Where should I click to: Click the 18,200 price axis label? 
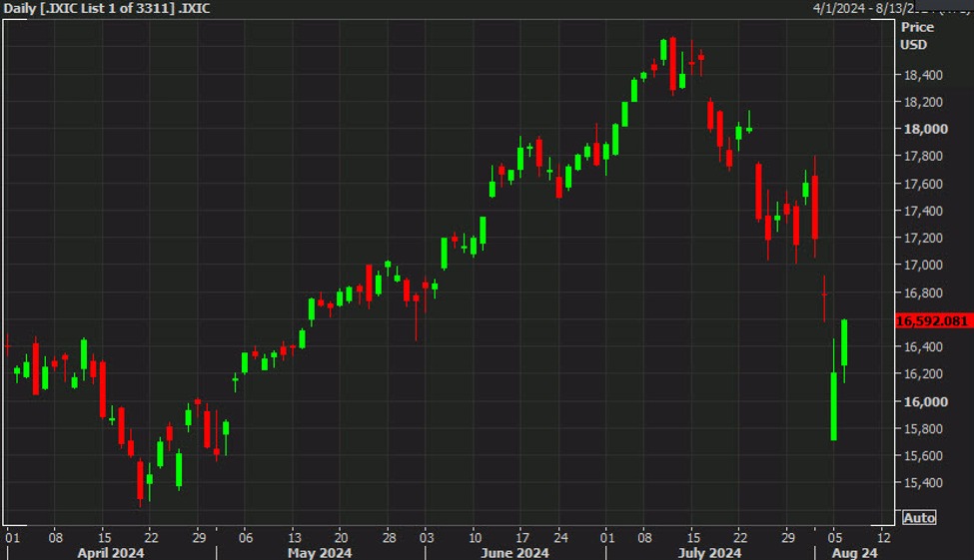pyautogui.click(x=922, y=103)
